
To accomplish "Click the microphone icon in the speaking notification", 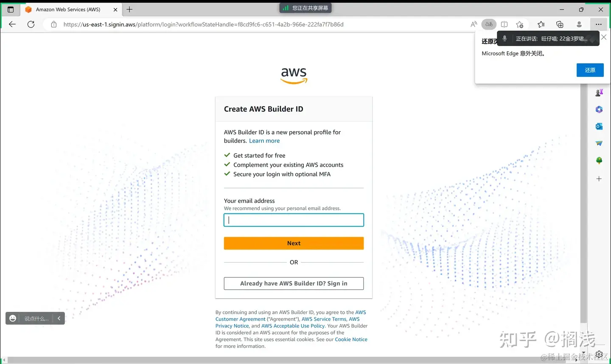I will tap(504, 38).
